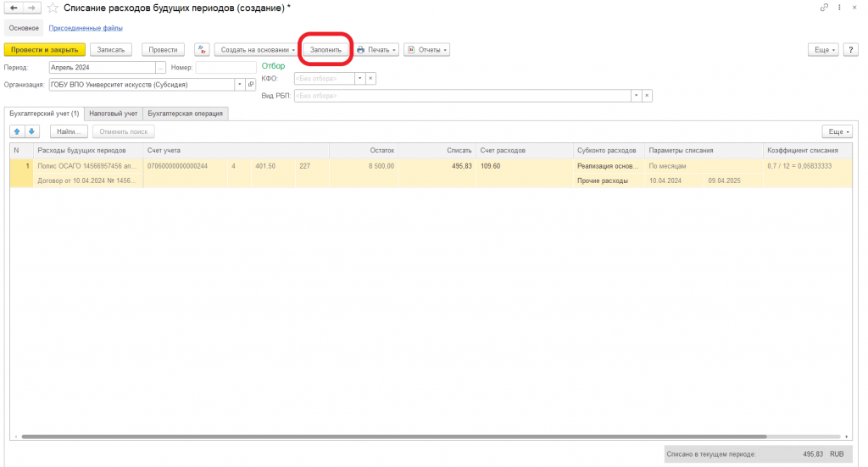This screenshot has width=868, height=467.
Task: Click Расходы будущих периодов column header
Action: pos(88,151)
